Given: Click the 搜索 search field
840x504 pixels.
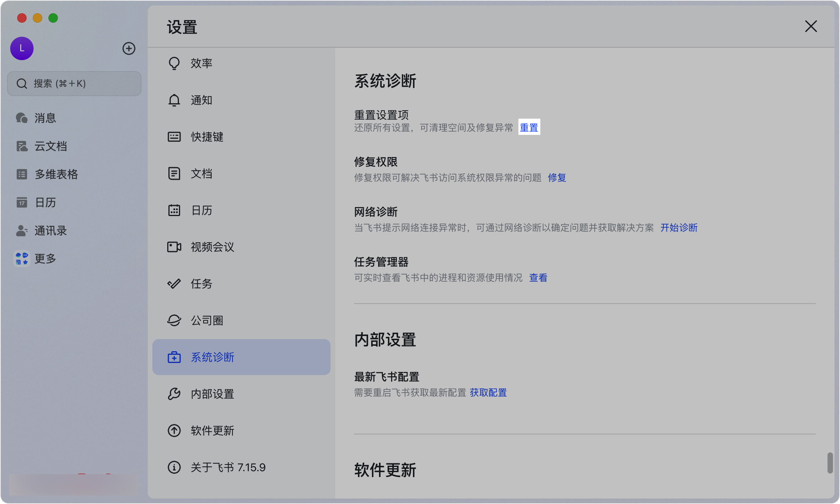Looking at the screenshot, I should point(74,83).
